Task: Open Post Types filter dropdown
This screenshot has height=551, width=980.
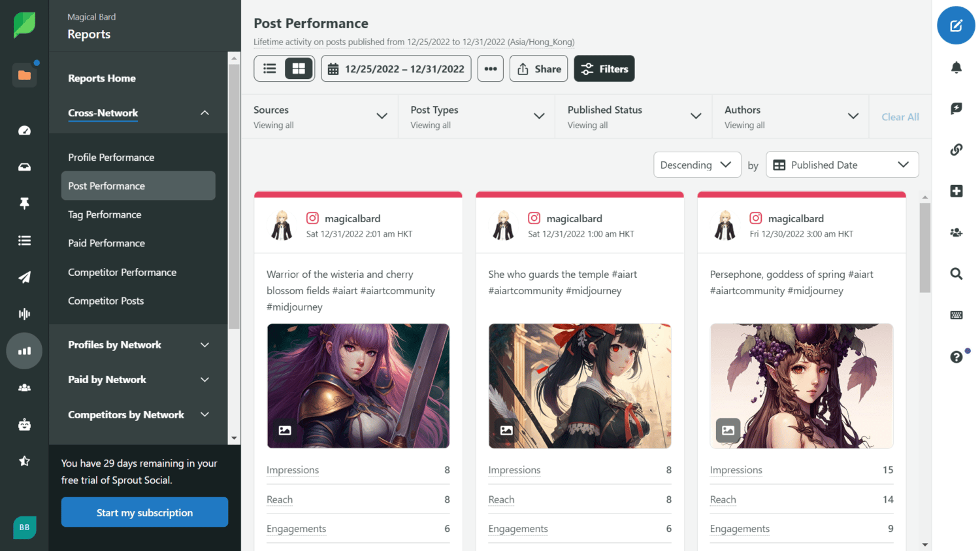Action: 477,116
